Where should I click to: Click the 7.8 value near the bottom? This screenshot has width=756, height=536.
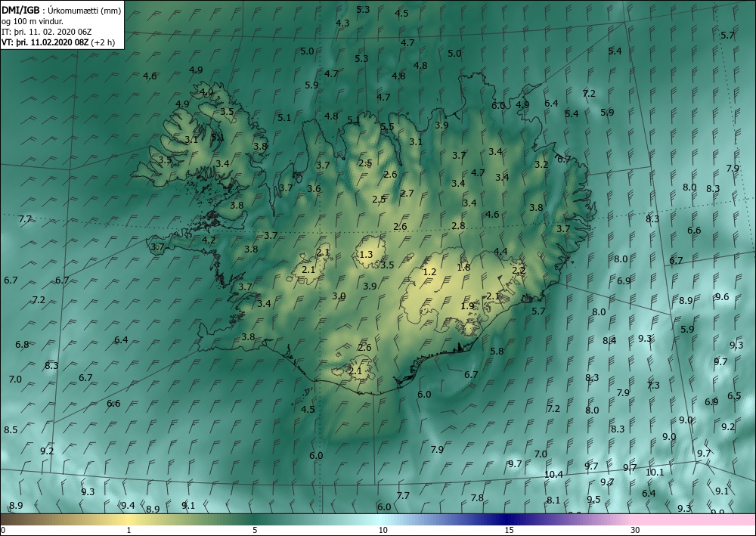tap(477, 497)
